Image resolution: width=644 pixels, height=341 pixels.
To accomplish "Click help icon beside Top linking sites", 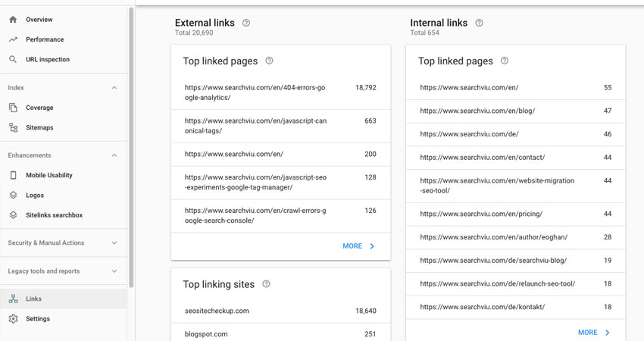I will coord(266,284).
